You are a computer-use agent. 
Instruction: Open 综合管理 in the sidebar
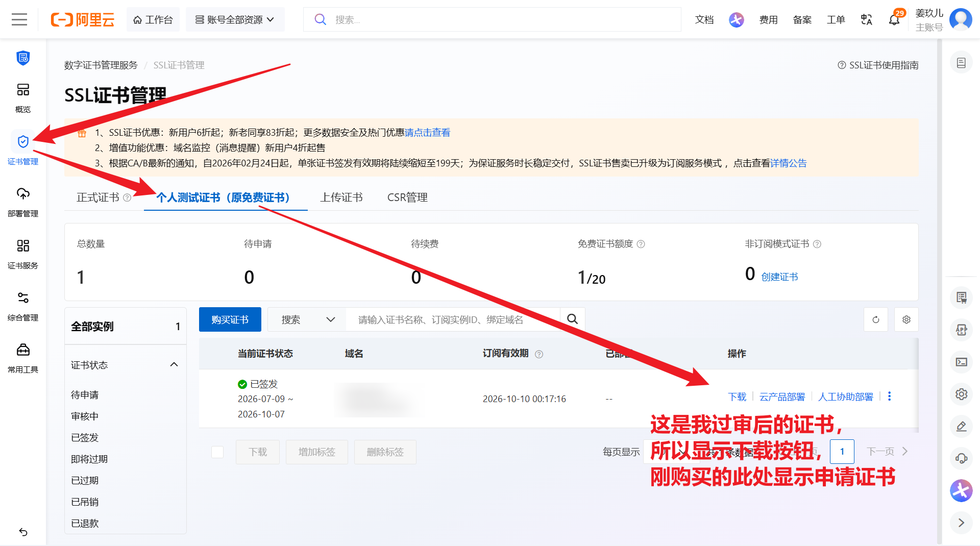pos(23,306)
